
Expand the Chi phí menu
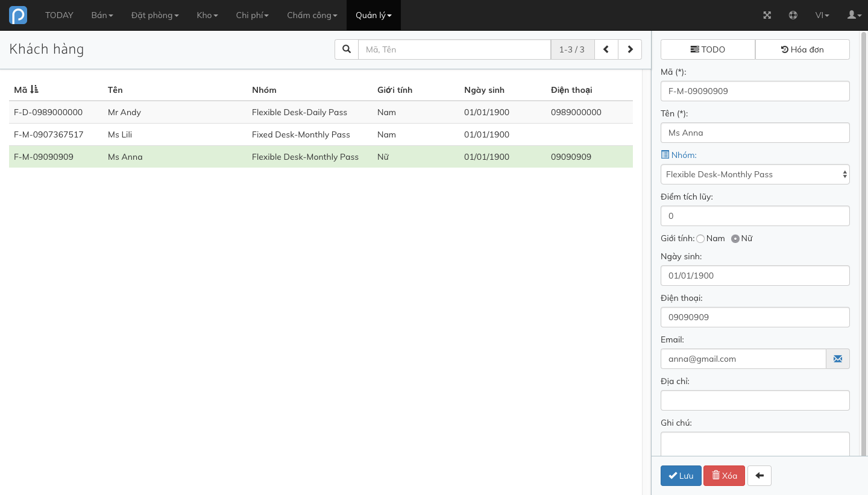pos(253,15)
